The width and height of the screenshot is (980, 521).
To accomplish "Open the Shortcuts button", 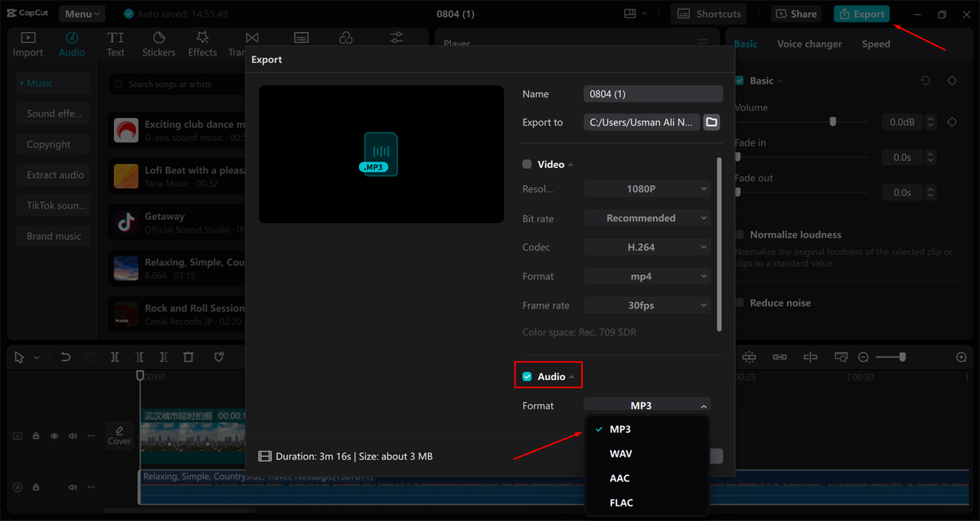I will [x=708, y=14].
